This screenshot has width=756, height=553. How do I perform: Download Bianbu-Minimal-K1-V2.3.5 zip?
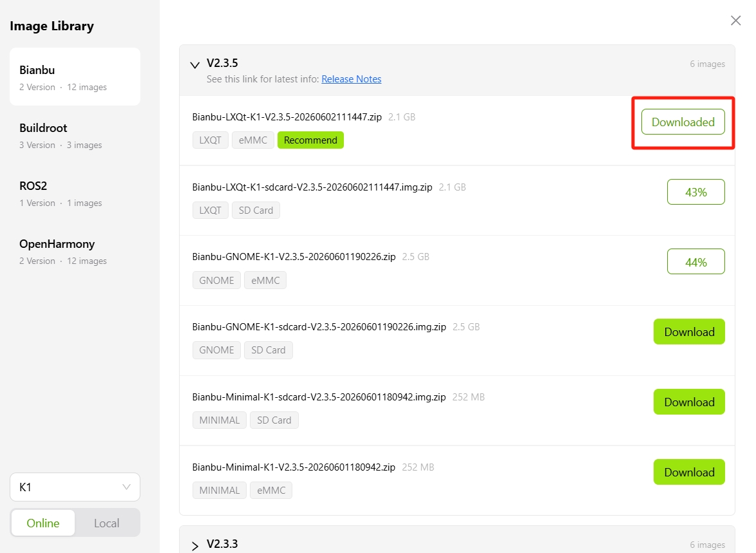pos(689,472)
